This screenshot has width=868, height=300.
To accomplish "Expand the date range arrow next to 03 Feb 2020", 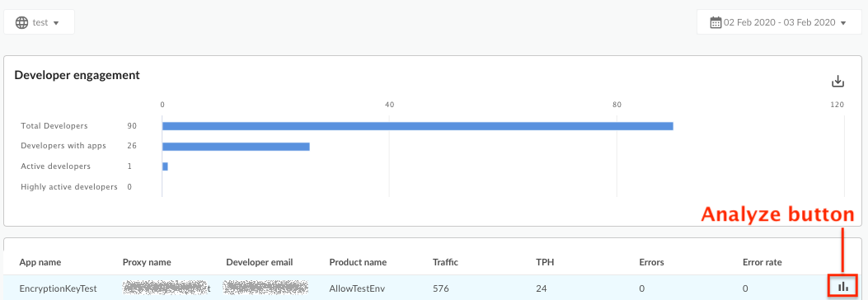I will tap(843, 23).
